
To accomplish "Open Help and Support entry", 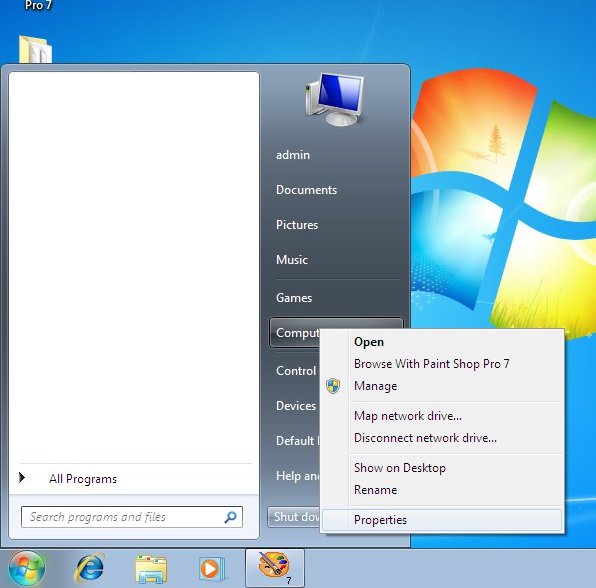I will click(x=298, y=475).
